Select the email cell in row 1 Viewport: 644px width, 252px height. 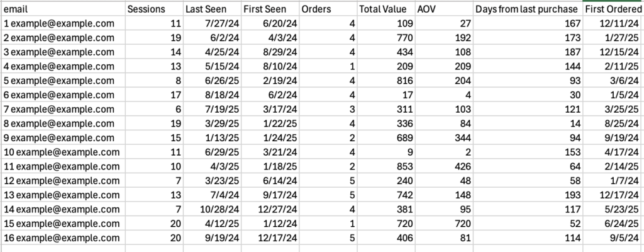(64, 23)
